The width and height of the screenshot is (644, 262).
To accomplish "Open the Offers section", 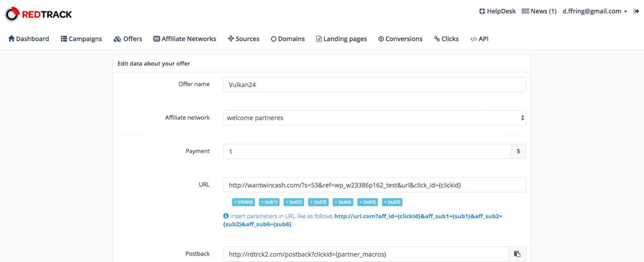I will click(x=128, y=39).
